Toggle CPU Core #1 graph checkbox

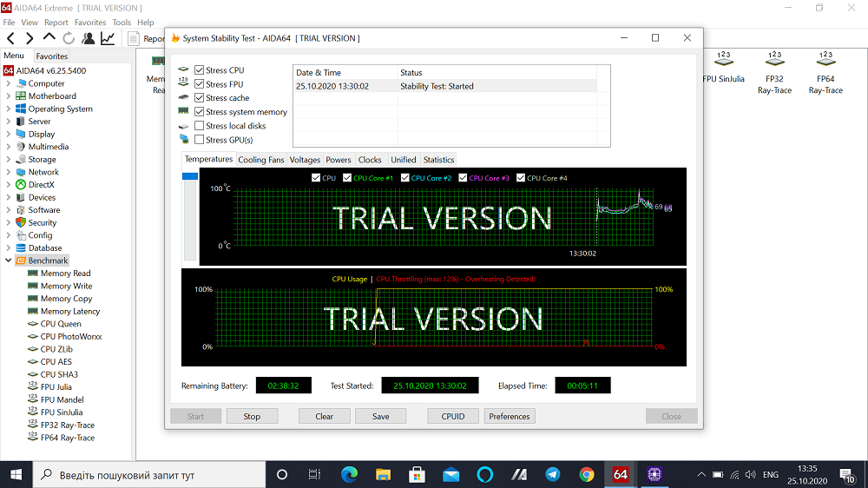[x=347, y=178]
